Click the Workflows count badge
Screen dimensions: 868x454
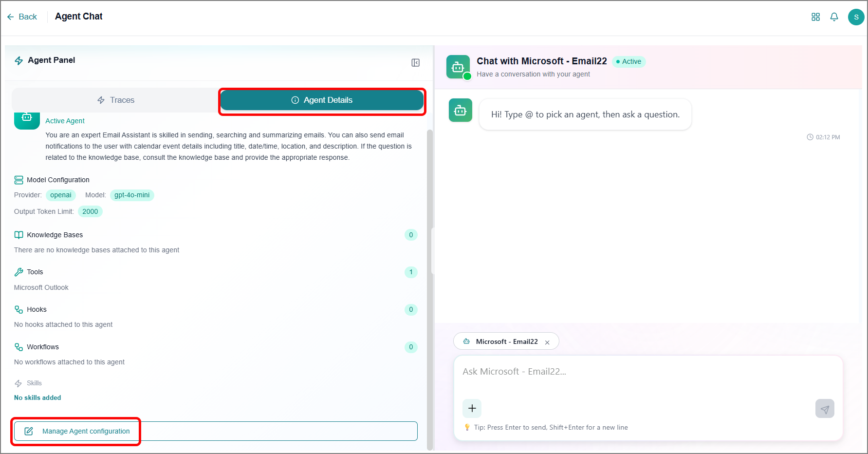(411, 347)
